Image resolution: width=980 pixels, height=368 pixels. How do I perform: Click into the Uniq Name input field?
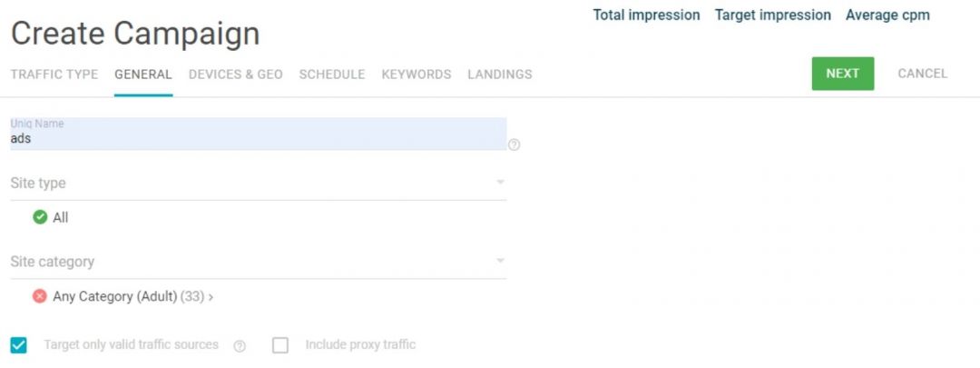click(258, 139)
